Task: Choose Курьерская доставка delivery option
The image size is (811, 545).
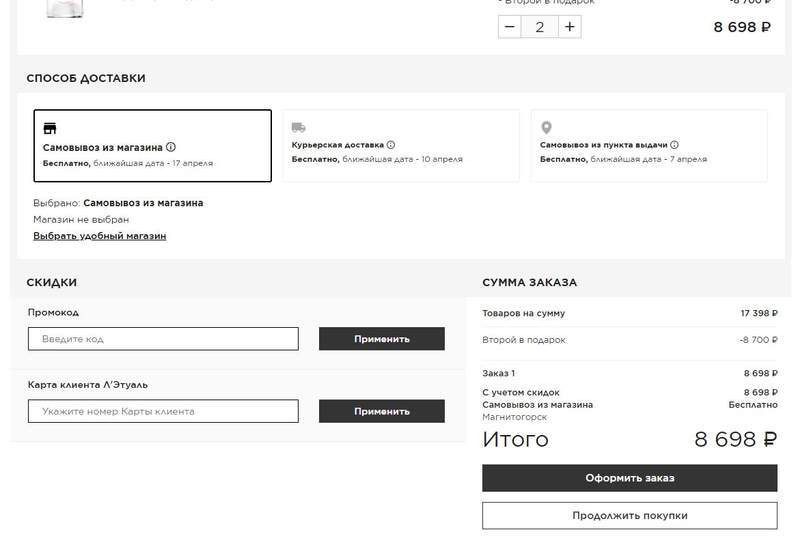Action: (x=400, y=146)
